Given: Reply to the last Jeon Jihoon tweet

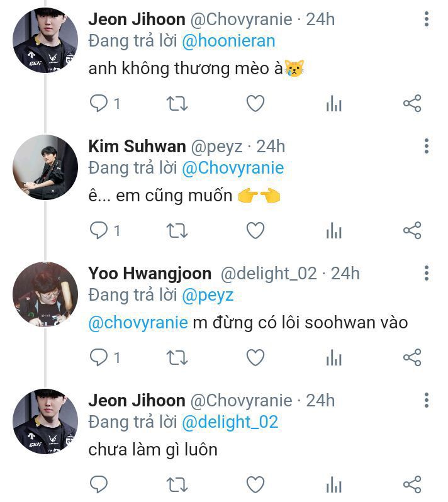Looking at the screenshot, I should [x=99, y=484].
